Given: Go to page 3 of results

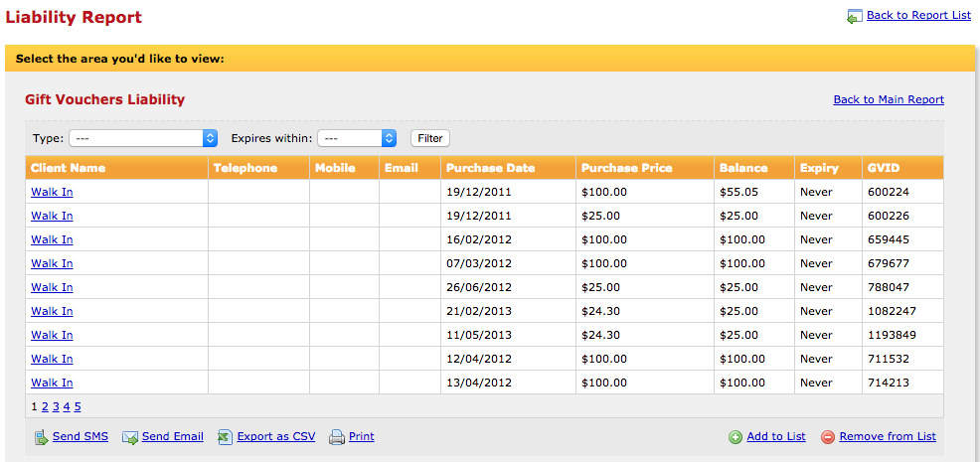Looking at the screenshot, I should (x=56, y=407).
